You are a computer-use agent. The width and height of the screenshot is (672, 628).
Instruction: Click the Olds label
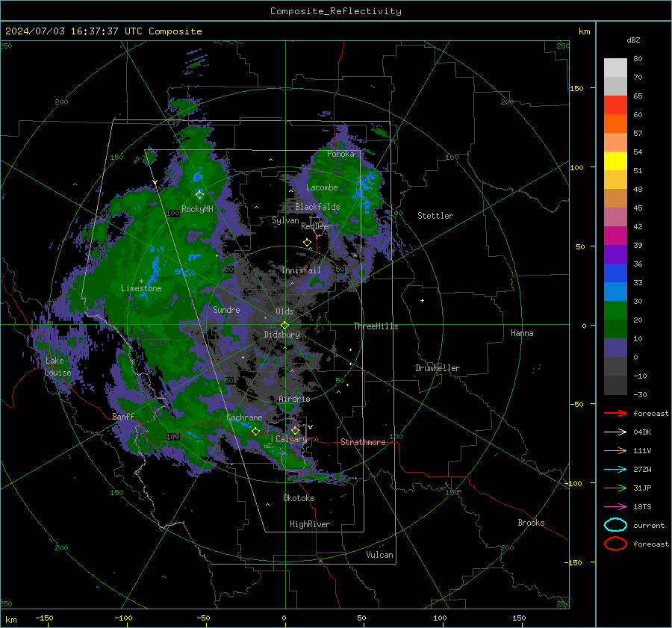[284, 311]
